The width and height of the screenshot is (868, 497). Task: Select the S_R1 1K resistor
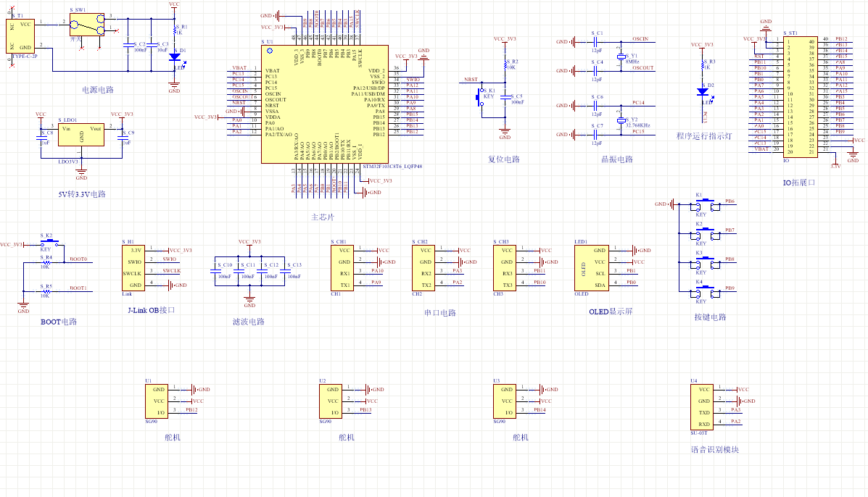click(174, 30)
